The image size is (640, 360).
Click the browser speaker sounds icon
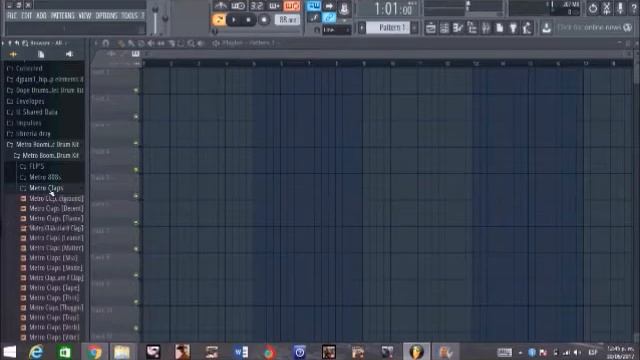69,54
